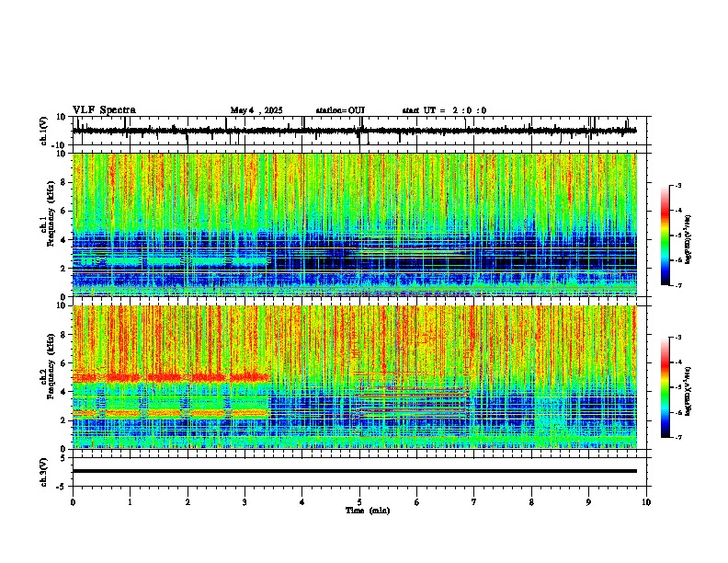728x563 pixels.
Task: Click the '8' kHz tick on ch.1 axis
Action: click(64, 182)
